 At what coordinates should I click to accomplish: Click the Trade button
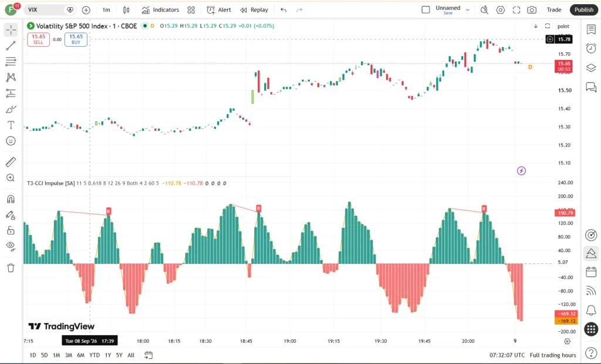pyautogui.click(x=554, y=10)
